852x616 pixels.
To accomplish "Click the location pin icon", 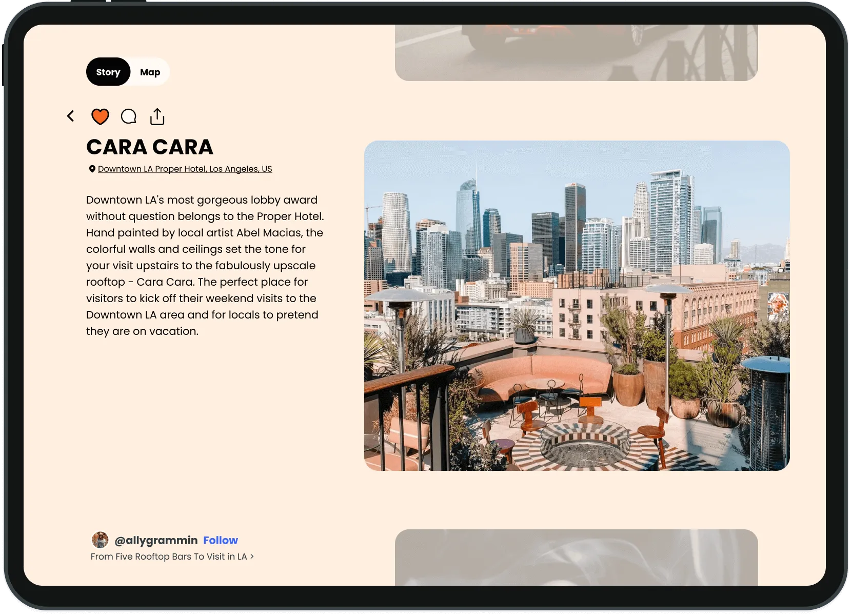I will 92,169.
